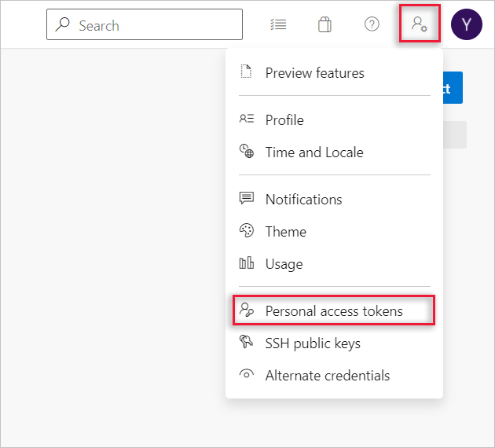The width and height of the screenshot is (495, 448).
Task: Open the work items list icon
Action: click(x=277, y=24)
